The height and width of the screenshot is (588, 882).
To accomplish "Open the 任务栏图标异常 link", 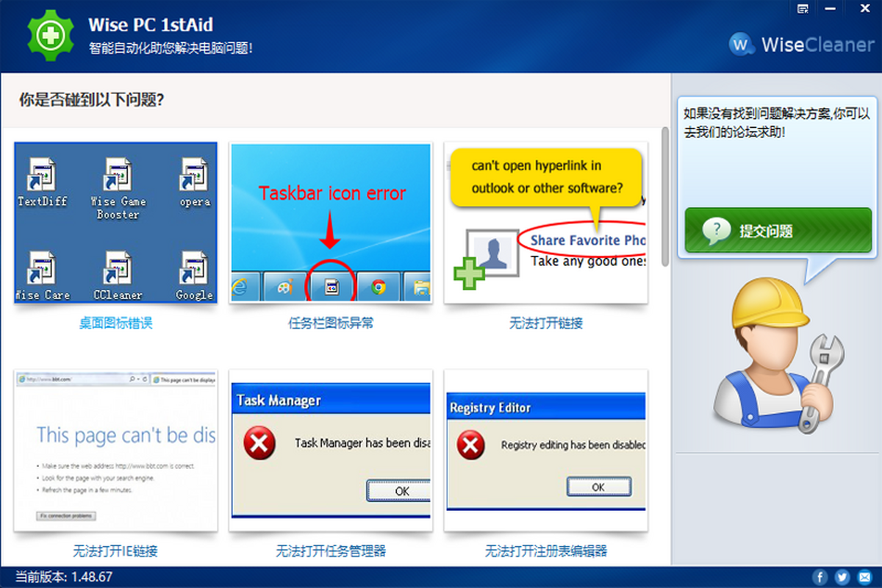I will click(x=331, y=323).
